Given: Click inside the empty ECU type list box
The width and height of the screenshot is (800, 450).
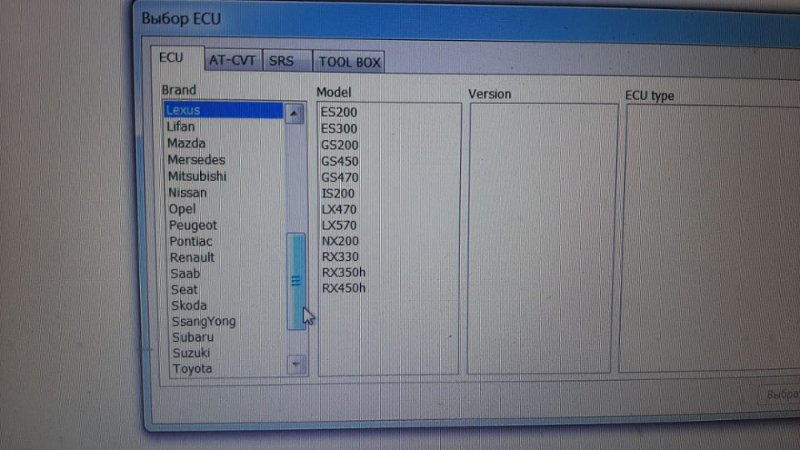Looking at the screenshot, I should (x=710, y=239).
